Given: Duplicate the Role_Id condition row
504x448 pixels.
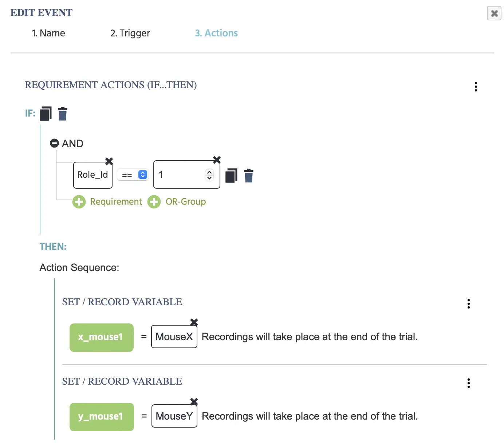Looking at the screenshot, I should [x=231, y=176].
